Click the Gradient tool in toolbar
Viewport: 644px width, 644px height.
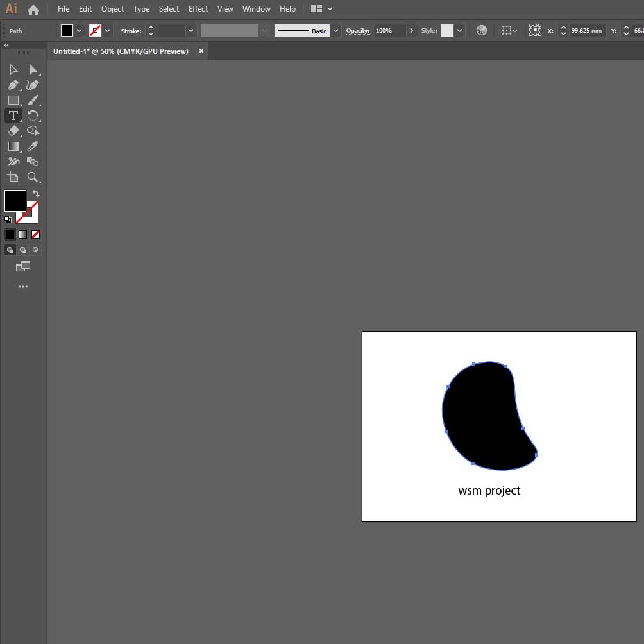tap(13, 146)
